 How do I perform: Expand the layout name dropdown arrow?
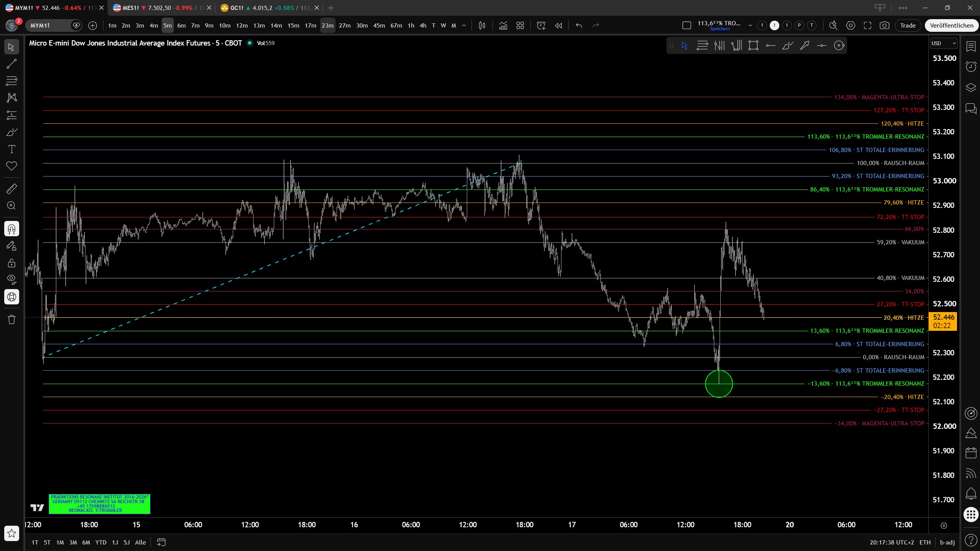(750, 26)
